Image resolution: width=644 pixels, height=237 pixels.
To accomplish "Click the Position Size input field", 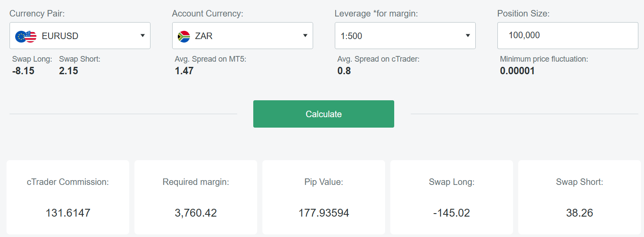I will [567, 36].
